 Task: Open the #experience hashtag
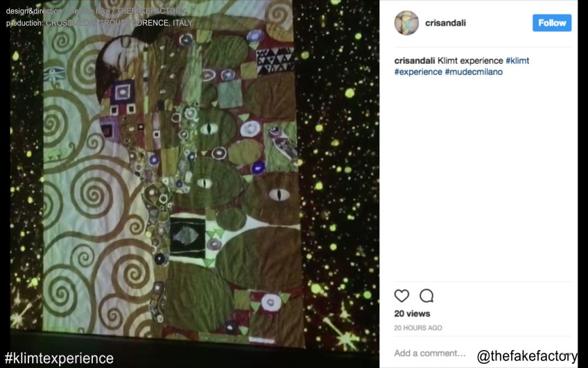coord(418,72)
